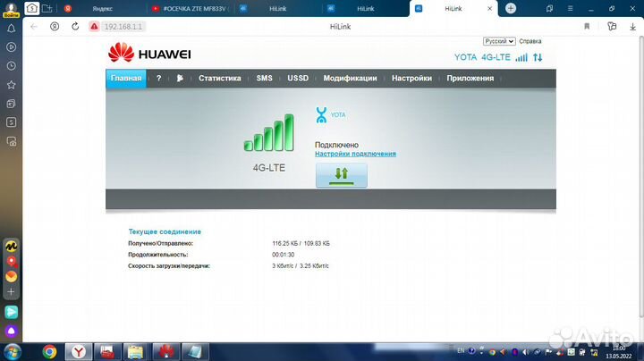Screen dimensions: 644x361
Task: Close the active HiLink tab
Action: click(489, 9)
